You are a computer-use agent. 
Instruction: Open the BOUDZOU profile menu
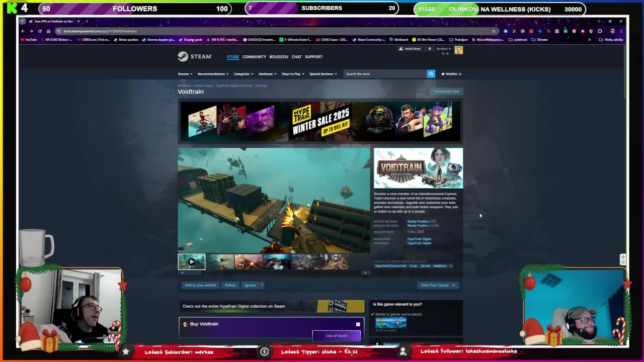(279, 57)
